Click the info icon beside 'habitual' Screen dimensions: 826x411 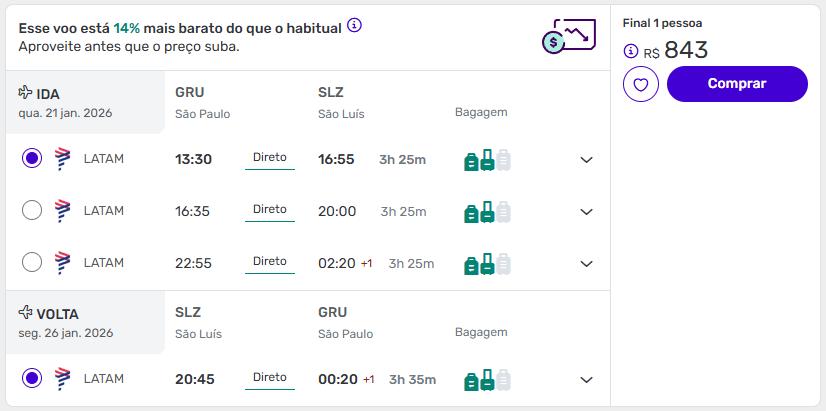(x=354, y=25)
